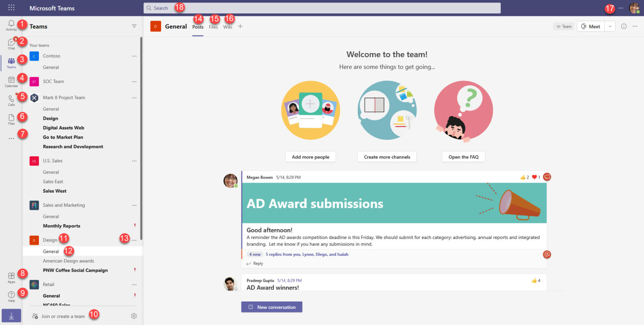Expand the 5 replies thread
This screenshot has height=325, width=644.
pos(307,254)
